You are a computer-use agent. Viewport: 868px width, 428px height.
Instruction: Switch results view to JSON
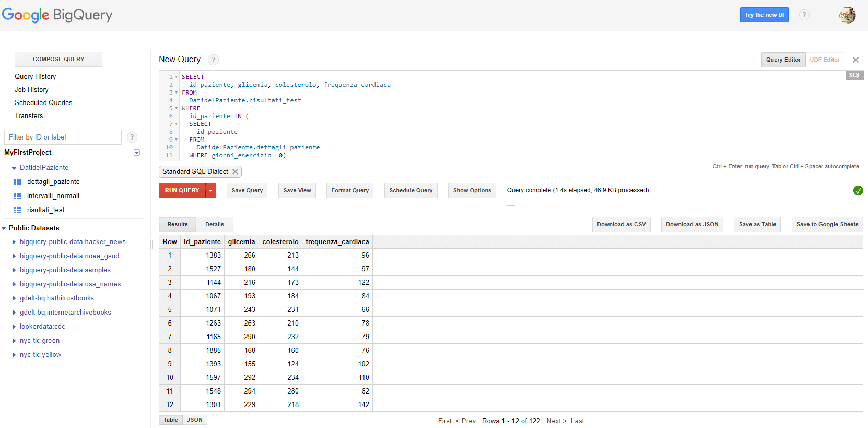point(195,420)
